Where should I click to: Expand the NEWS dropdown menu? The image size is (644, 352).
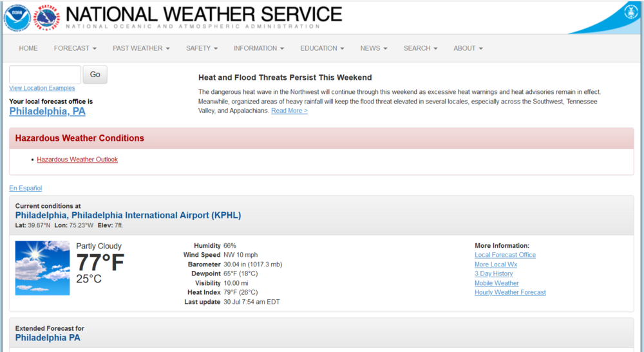[374, 48]
